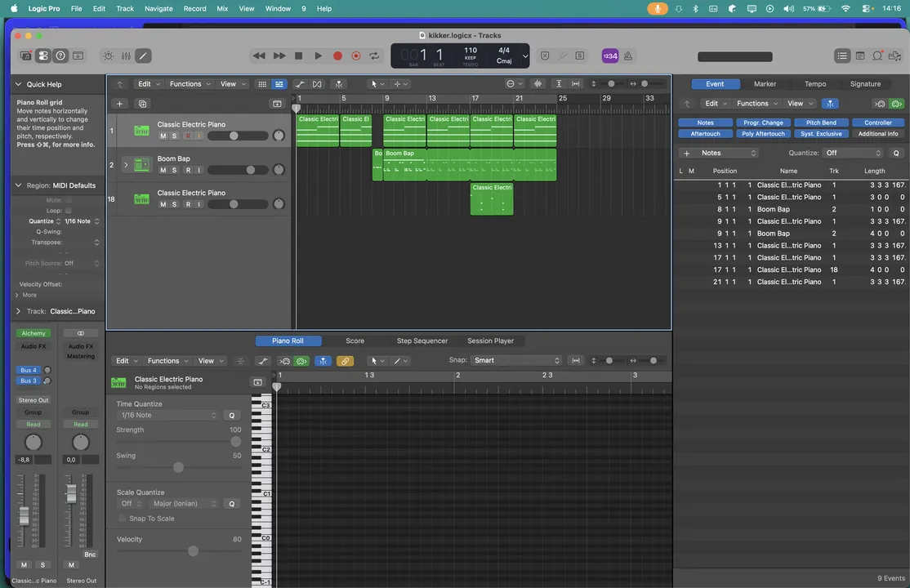
Task: Click the add track plus button
Action: (x=119, y=104)
